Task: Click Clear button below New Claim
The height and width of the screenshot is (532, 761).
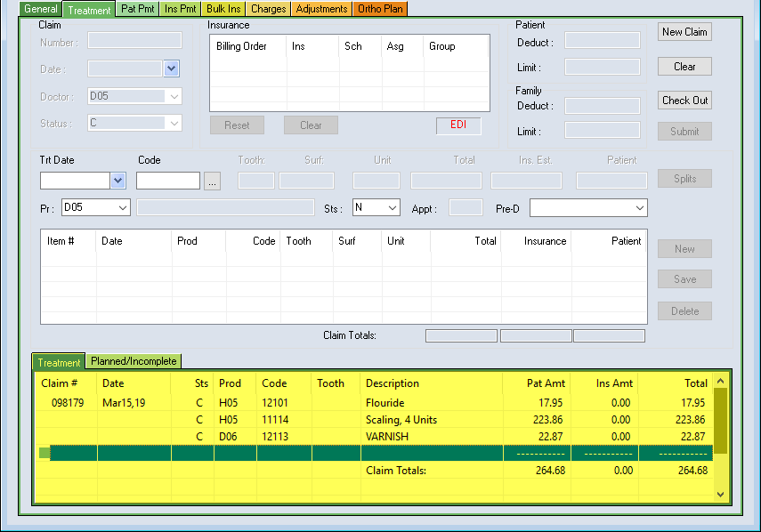Action: (684, 67)
